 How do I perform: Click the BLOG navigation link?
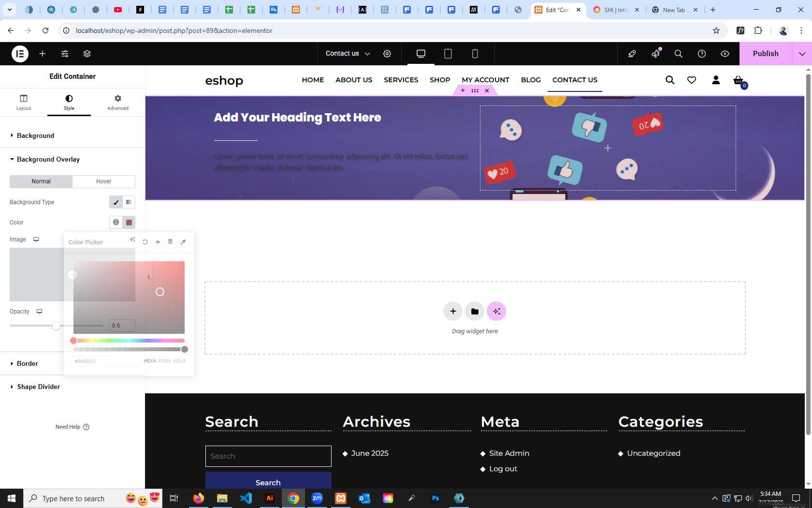[531, 80]
